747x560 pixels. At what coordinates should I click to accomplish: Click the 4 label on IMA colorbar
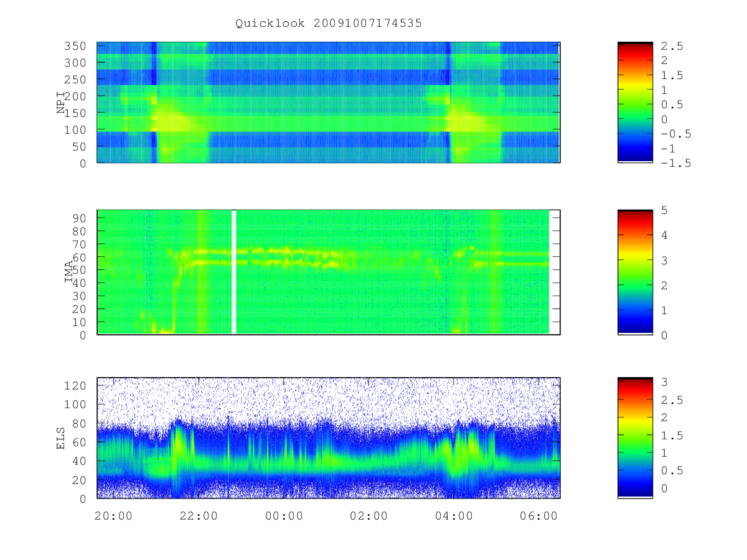pos(665,235)
